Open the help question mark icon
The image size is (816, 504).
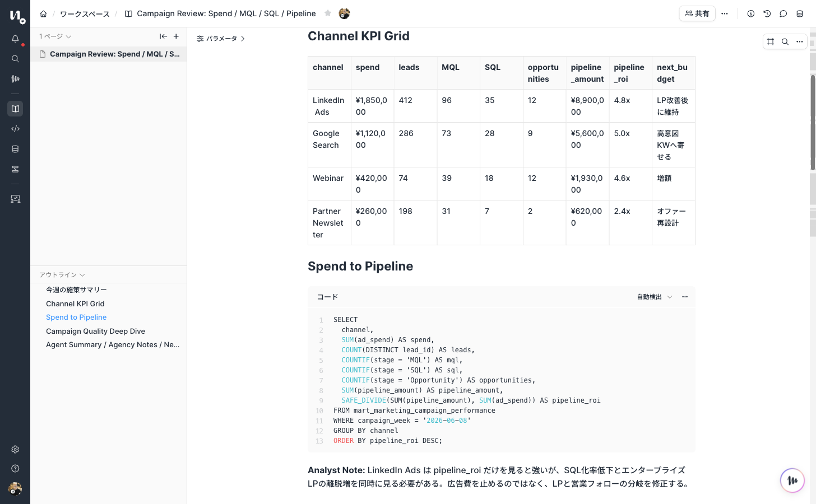coord(15,469)
